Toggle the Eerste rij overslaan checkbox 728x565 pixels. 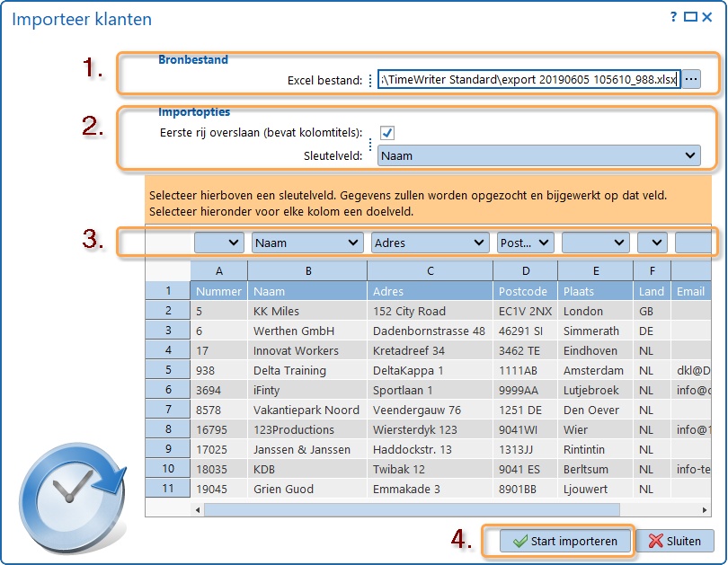[387, 133]
